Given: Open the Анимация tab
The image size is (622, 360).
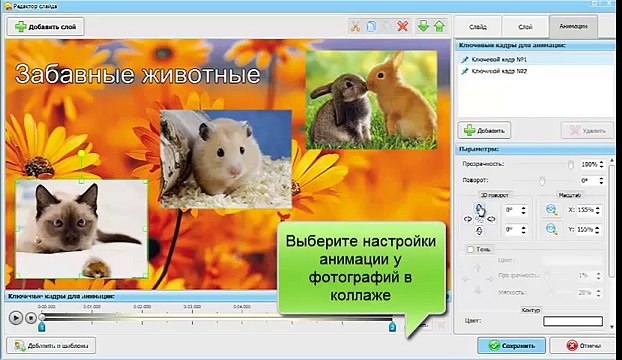Looking at the screenshot, I should point(573,26).
